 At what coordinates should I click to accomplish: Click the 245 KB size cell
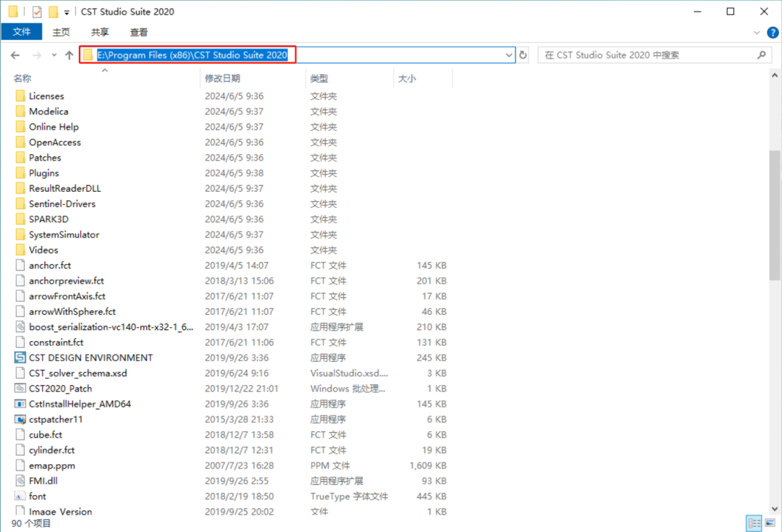pos(432,358)
